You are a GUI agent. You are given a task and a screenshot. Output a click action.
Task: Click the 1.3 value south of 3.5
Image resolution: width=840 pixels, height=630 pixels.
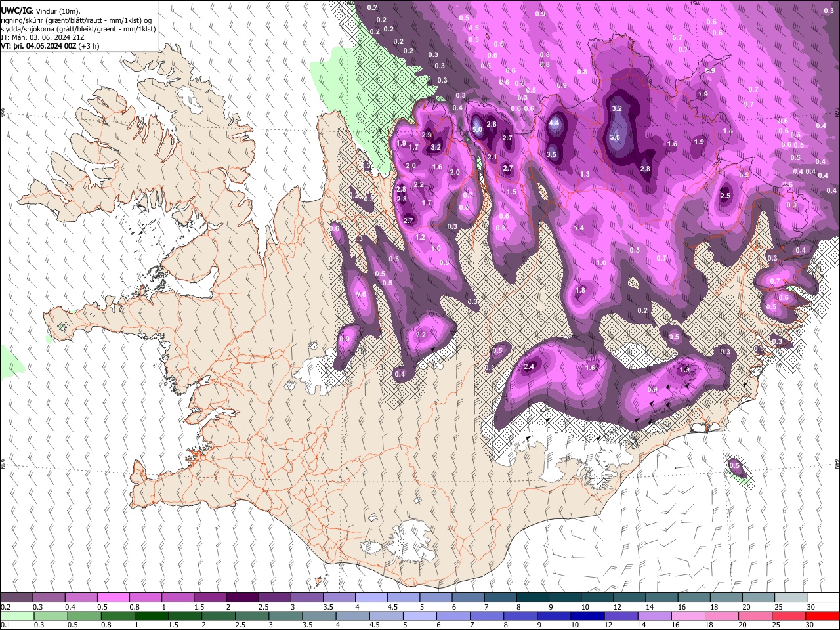[x=585, y=175]
